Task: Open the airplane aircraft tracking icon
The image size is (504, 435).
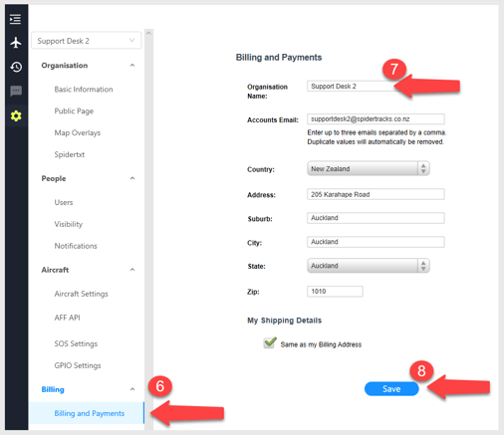Action: click(x=16, y=43)
